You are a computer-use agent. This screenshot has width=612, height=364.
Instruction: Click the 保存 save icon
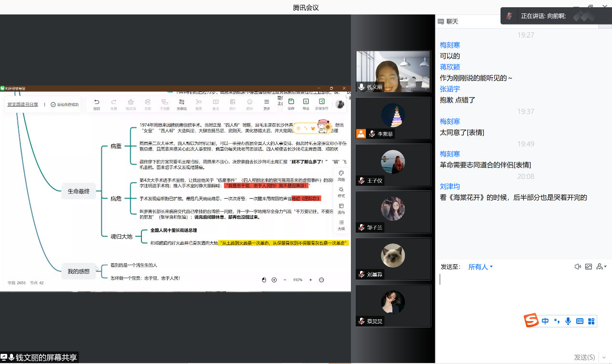[291, 103]
